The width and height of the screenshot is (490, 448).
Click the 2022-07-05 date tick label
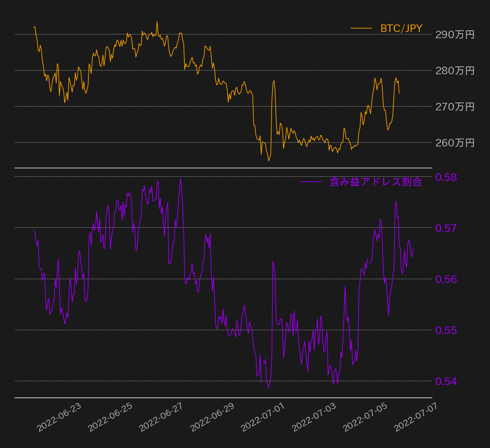(365, 417)
